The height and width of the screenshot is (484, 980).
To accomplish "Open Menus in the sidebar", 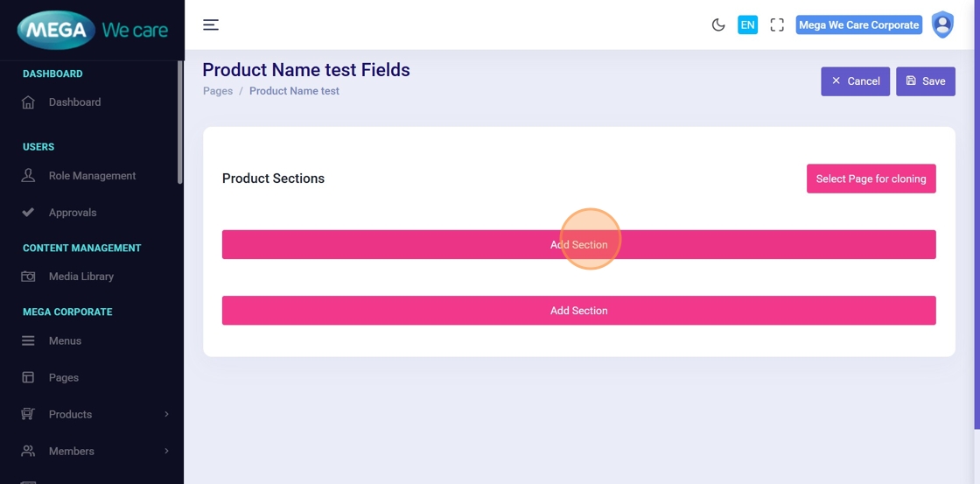I will [65, 341].
